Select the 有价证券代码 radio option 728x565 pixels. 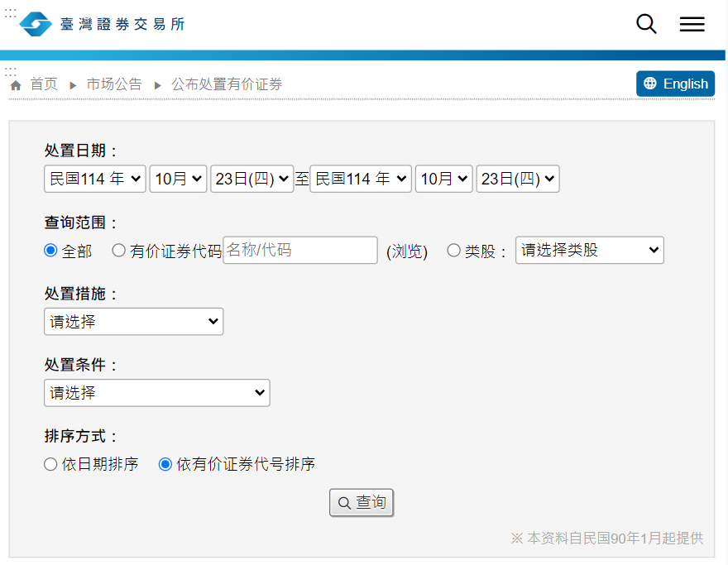point(119,251)
